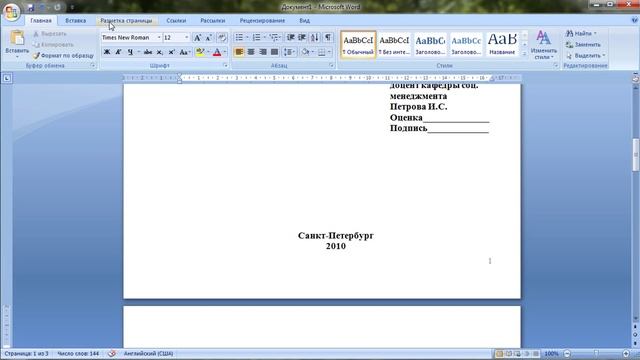Click the spell check status icon
The height and width of the screenshot is (360, 640).
tap(112, 353)
